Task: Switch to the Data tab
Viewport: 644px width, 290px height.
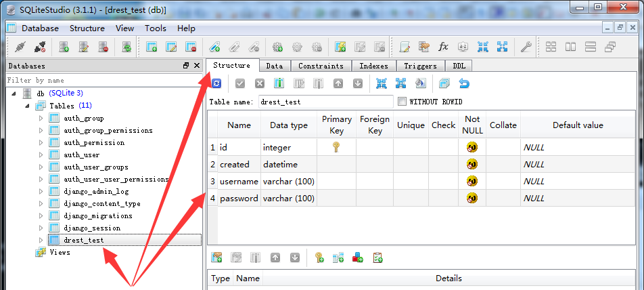Action: (x=275, y=66)
